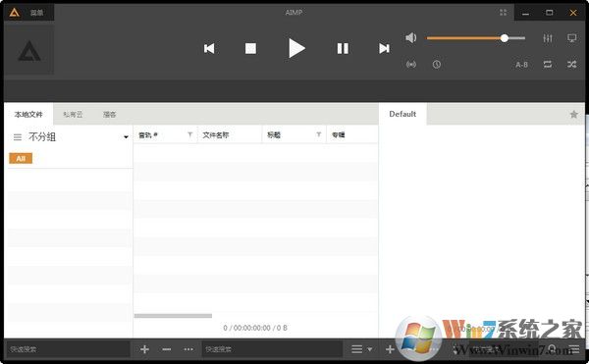The height and width of the screenshot is (364, 589).
Task: Expand the 不分组 grouping dropdown
Action: [126, 137]
